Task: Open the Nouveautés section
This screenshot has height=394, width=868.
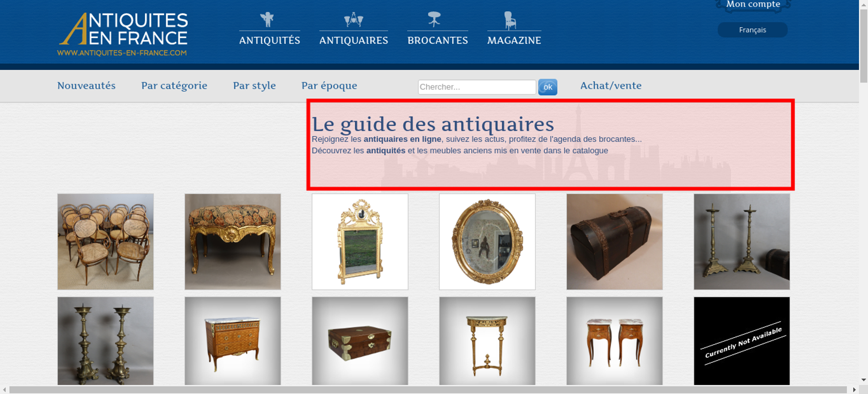Action: point(86,85)
